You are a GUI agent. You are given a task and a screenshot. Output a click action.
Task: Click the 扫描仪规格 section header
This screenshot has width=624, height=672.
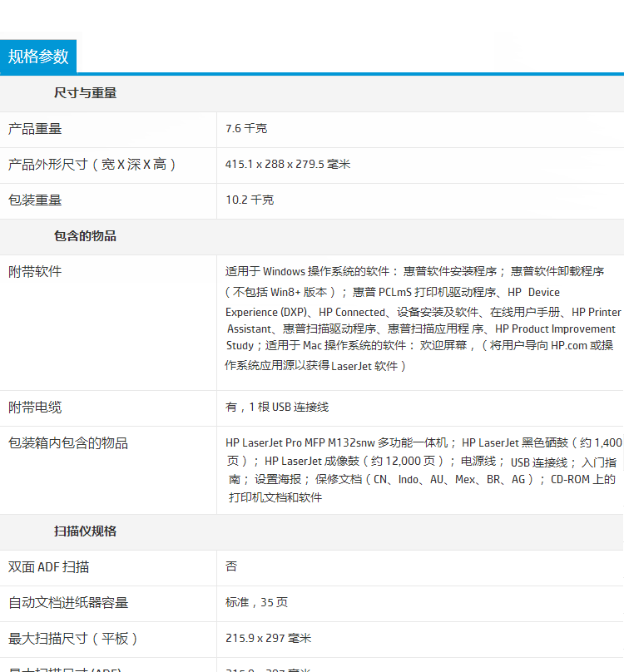tap(85, 531)
